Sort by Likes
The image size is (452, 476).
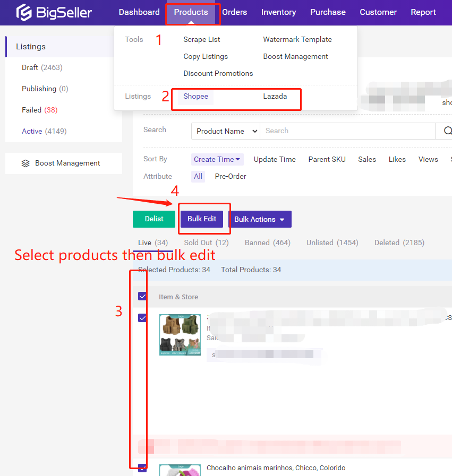click(x=397, y=159)
